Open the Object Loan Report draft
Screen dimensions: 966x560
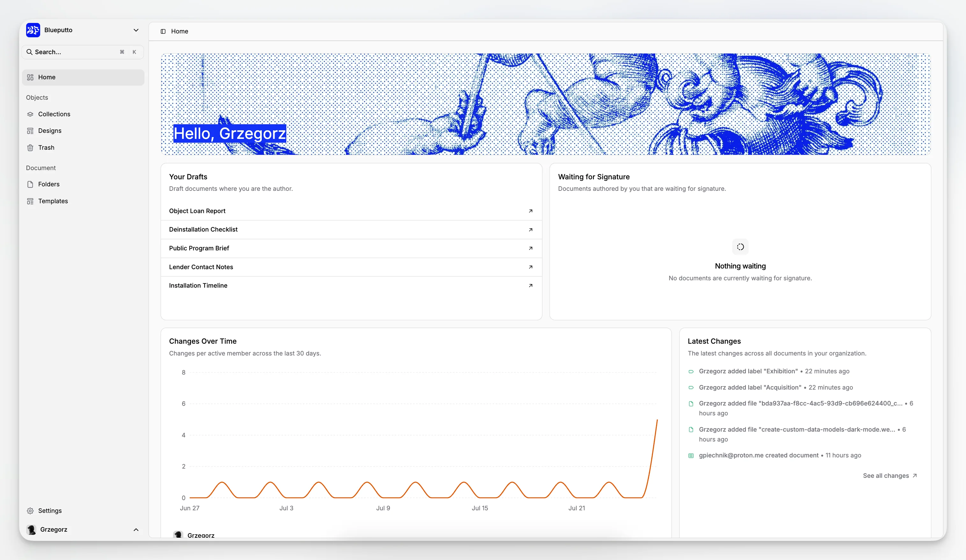coord(351,211)
